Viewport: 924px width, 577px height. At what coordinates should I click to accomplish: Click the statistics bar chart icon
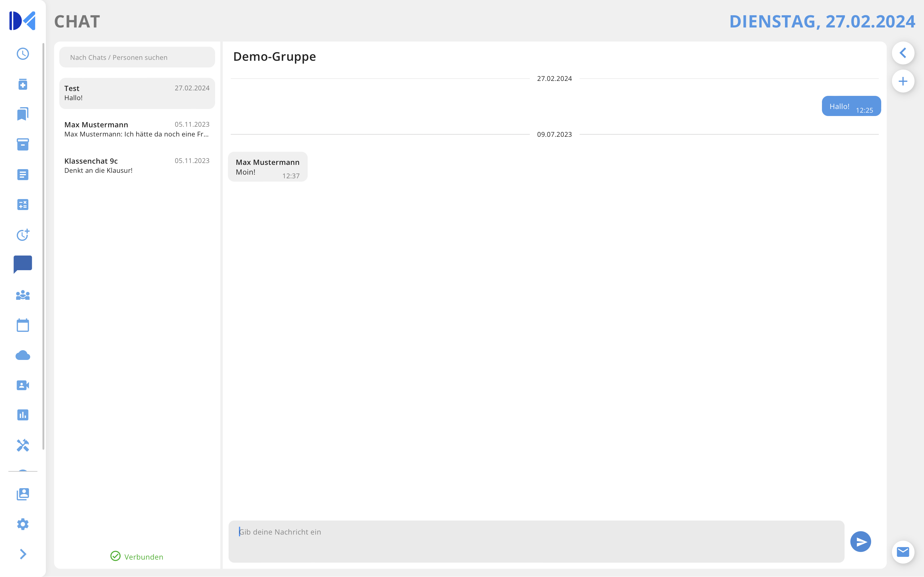point(23,415)
